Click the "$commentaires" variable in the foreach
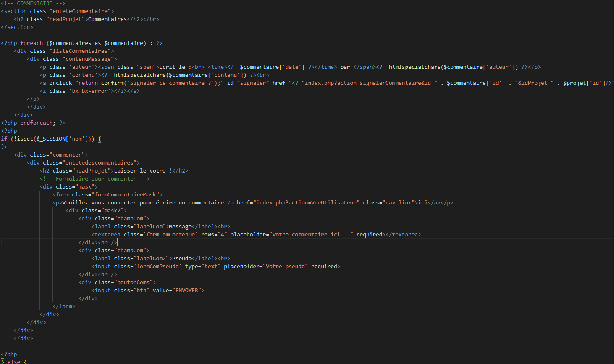 (x=70, y=43)
